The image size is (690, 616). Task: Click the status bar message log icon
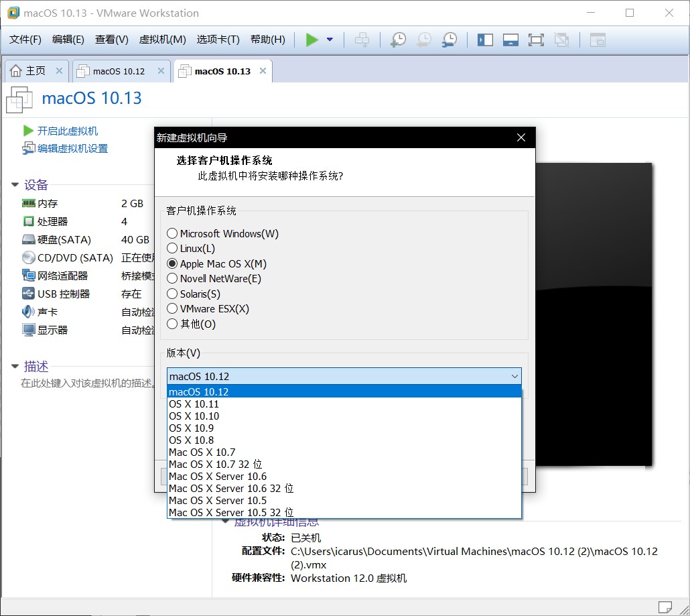coord(665,607)
